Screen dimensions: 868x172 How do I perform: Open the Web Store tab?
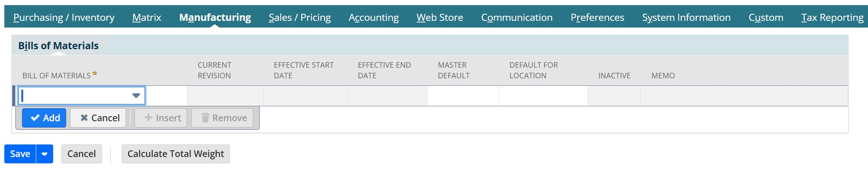[x=440, y=17]
